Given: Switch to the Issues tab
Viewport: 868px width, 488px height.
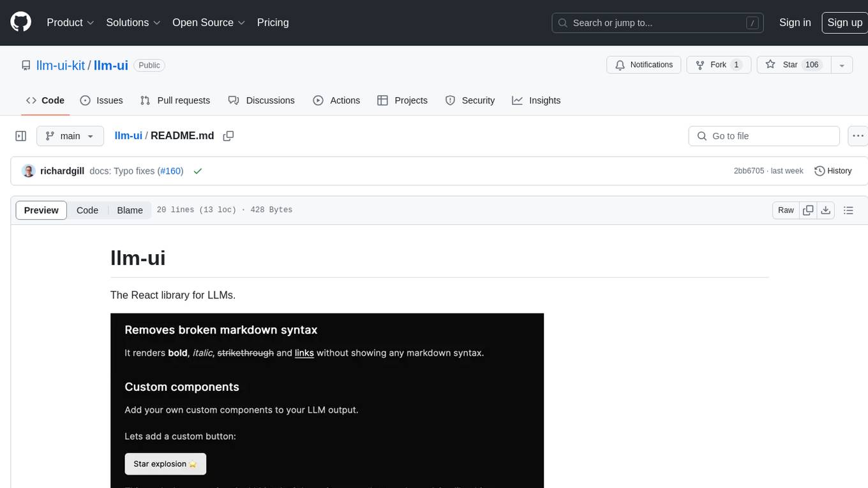Looking at the screenshot, I should click(x=101, y=100).
